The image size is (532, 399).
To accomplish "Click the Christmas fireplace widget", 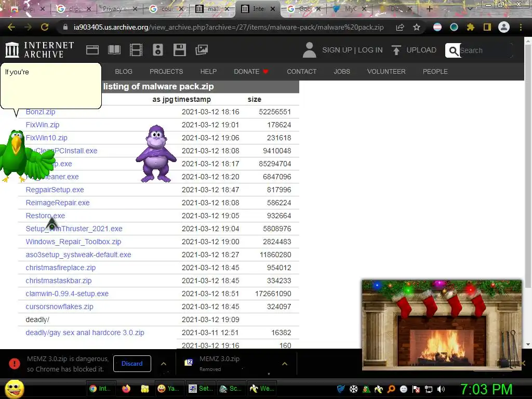I will click(x=442, y=325).
